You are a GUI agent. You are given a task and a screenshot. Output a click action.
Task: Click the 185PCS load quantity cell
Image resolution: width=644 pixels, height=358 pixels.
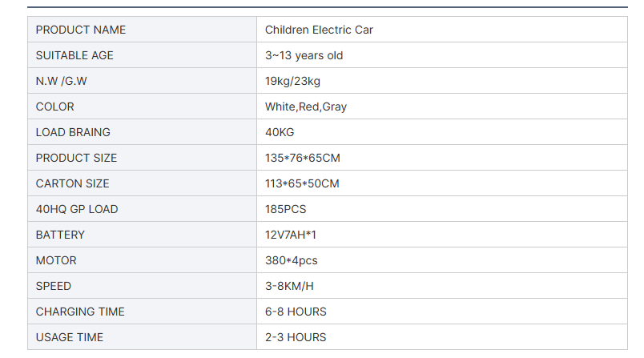(x=442, y=209)
